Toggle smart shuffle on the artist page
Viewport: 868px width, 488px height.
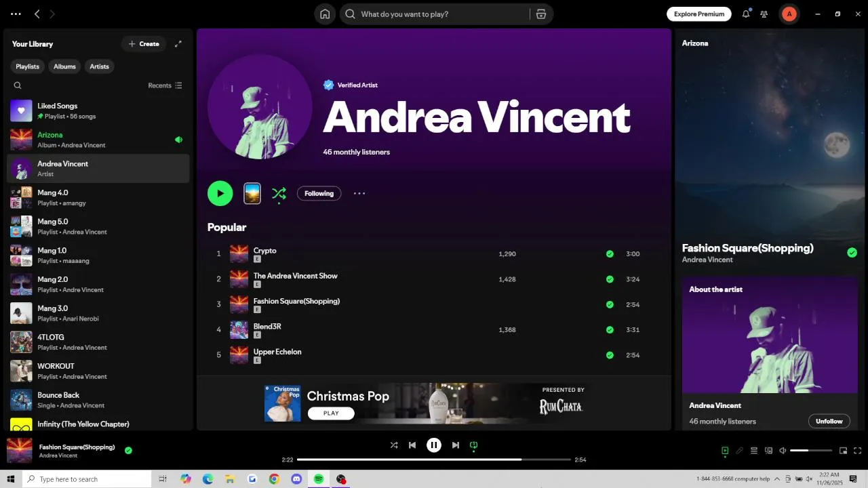pos(279,193)
